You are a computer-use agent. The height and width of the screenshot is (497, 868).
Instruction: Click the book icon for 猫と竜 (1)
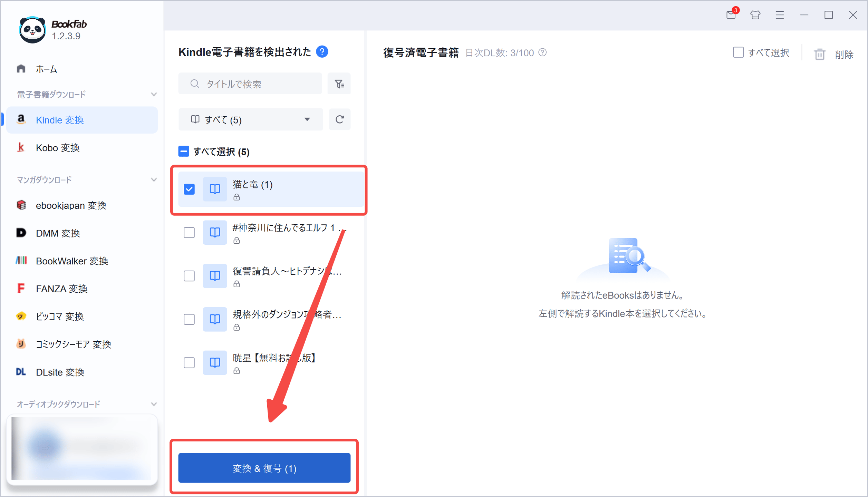point(215,189)
